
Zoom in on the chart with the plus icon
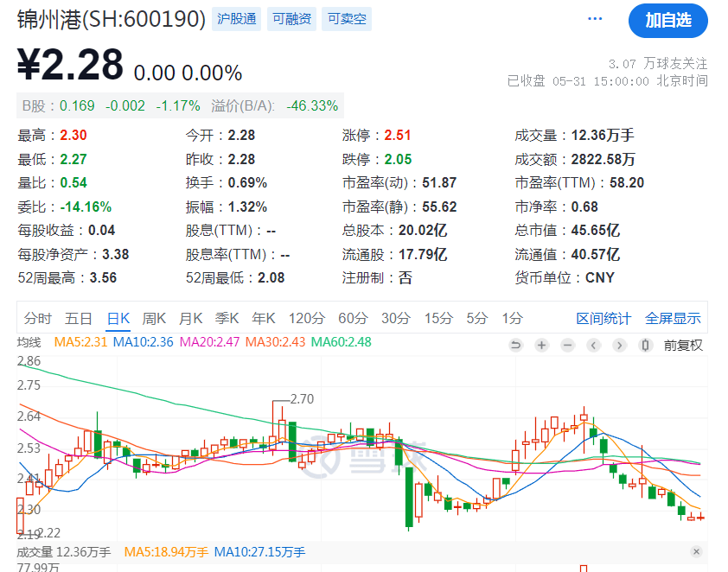tap(541, 345)
